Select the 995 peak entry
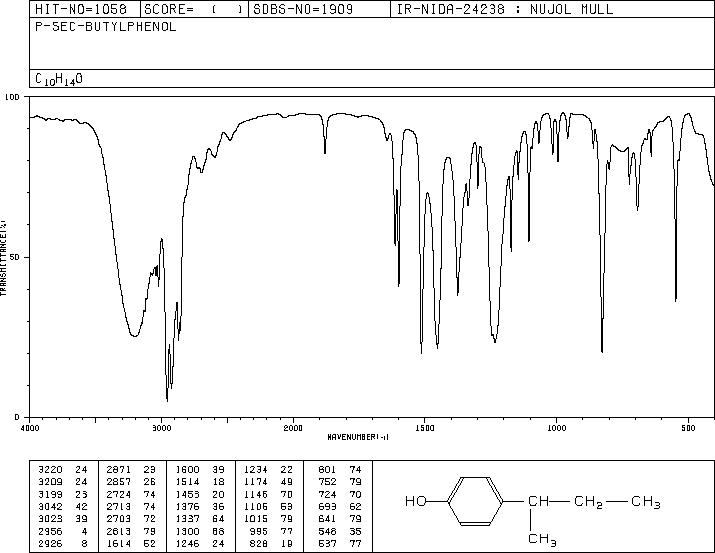 click(272, 532)
